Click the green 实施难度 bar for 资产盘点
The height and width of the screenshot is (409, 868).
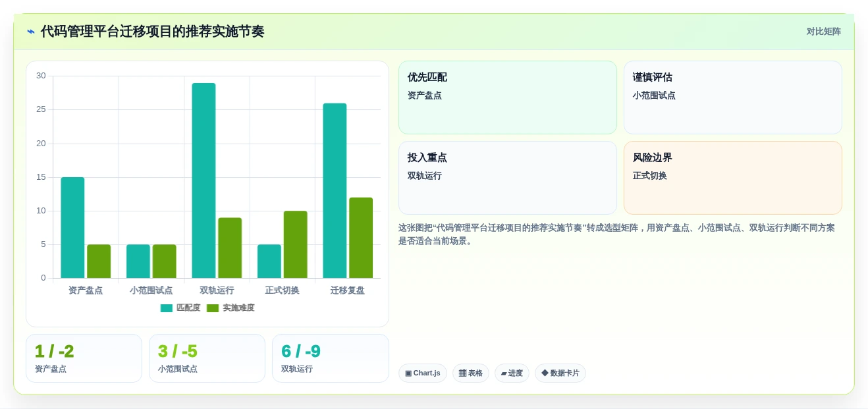[x=99, y=261]
